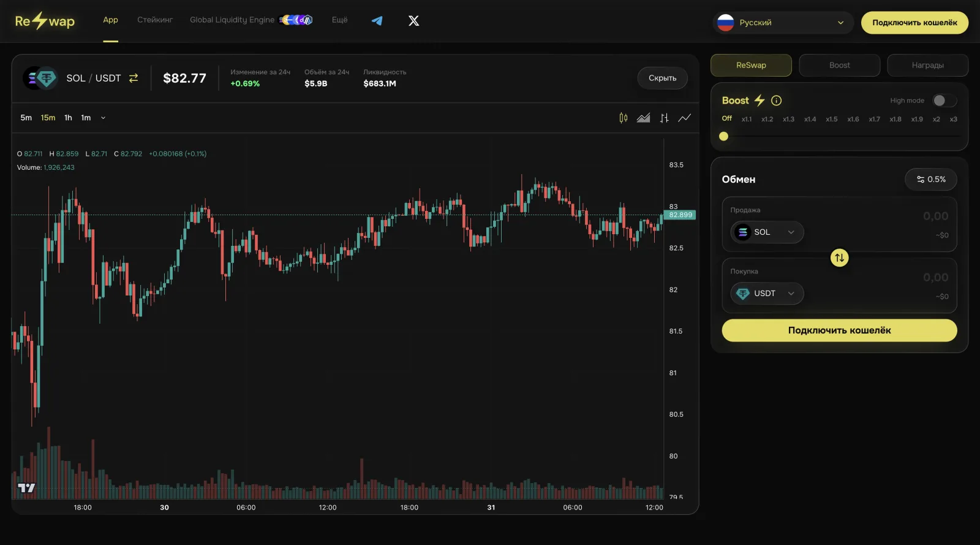Image resolution: width=980 pixels, height=545 pixels.
Task: Select the 15m chart timeframe
Action: [x=48, y=118]
